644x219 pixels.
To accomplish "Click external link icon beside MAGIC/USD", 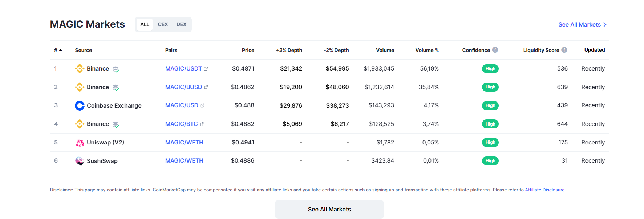I will pyautogui.click(x=202, y=105).
